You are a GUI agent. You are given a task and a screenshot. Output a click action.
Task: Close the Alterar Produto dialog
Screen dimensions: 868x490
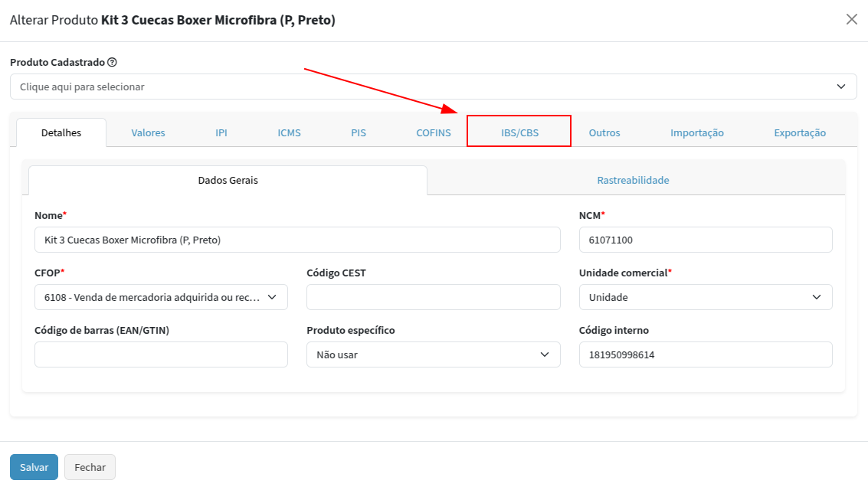pyautogui.click(x=851, y=20)
